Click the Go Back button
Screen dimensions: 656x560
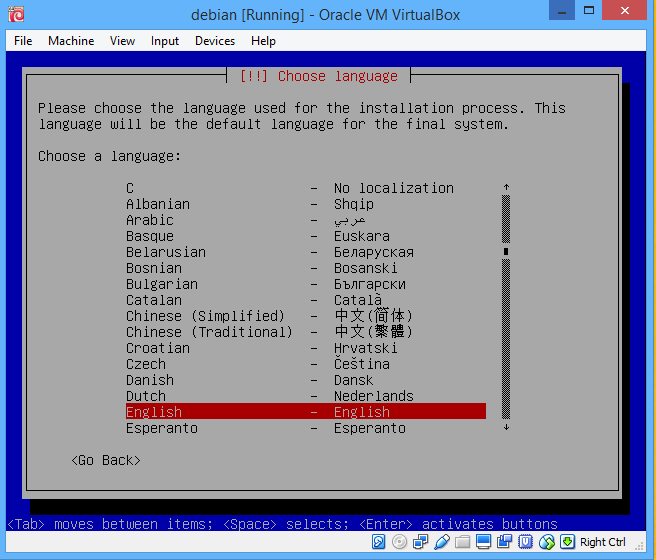click(x=106, y=460)
